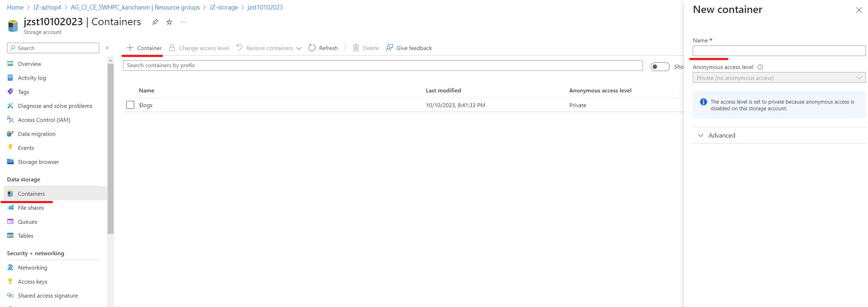Toggle the Show deleted containers switch
The height and width of the screenshot is (307, 868).
pos(660,67)
